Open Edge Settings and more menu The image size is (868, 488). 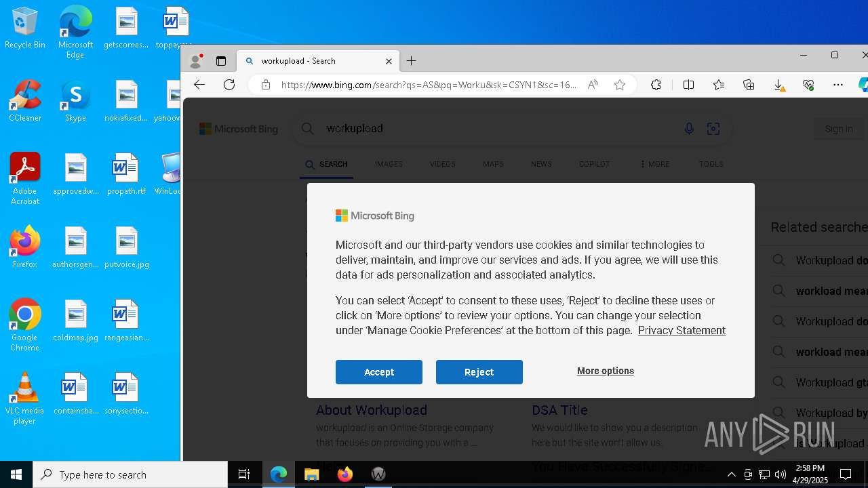[838, 85]
